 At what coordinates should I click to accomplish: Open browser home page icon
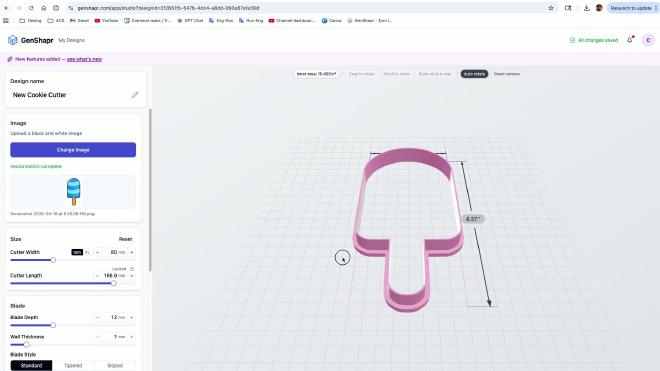click(x=44, y=8)
